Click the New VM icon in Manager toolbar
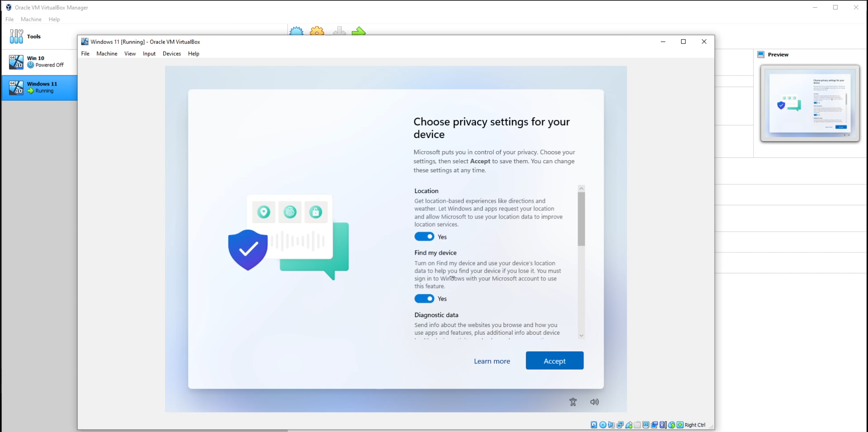Image resolution: width=868 pixels, height=432 pixels. [x=296, y=31]
